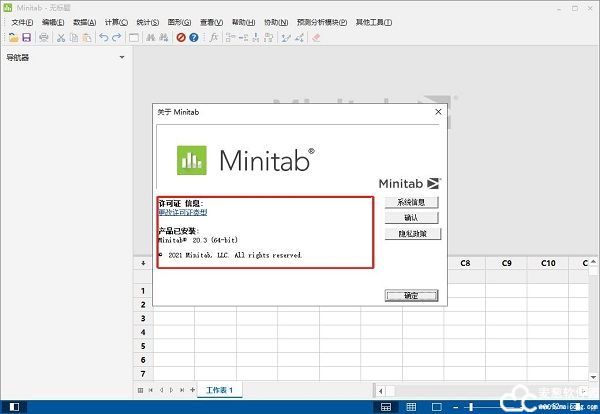The height and width of the screenshot is (414, 600).
Task: Select column header C8
Action: 465,263
